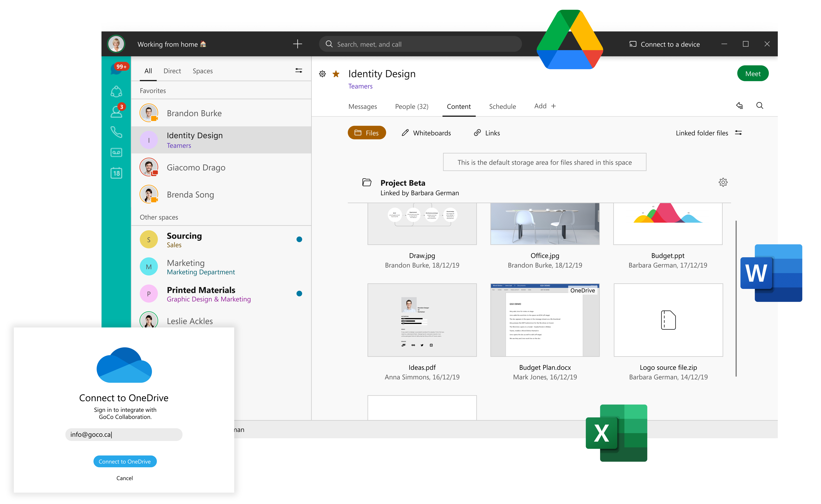This screenshot has height=504, width=821.
Task: Open the Contacts icon showing 3 notifications
Action: pyautogui.click(x=116, y=112)
